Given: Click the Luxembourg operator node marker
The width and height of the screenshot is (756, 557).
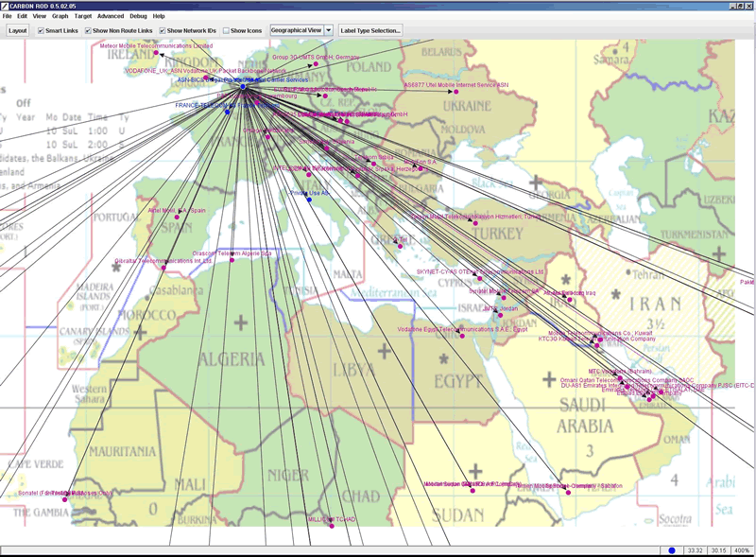Looking at the screenshot, I should pyautogui.click(x=256, y=102).
